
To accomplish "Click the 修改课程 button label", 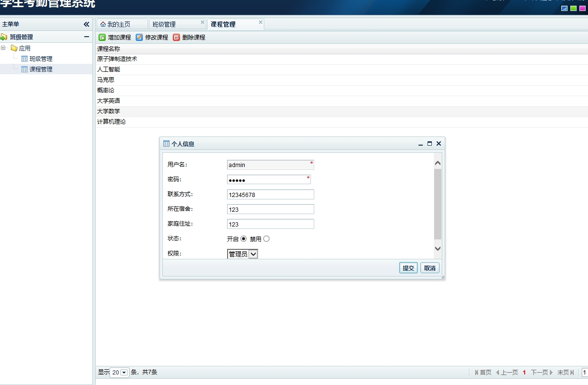I will pyautogui.click(x=157, y=37).
